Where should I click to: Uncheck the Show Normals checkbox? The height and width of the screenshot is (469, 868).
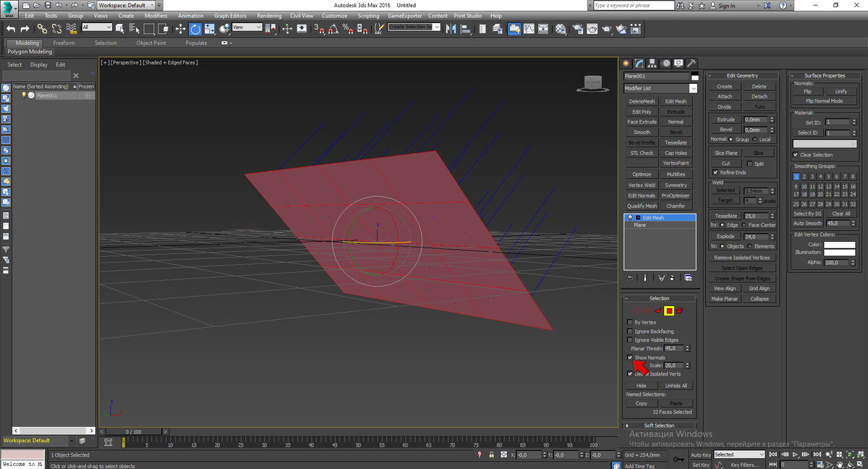630,358
